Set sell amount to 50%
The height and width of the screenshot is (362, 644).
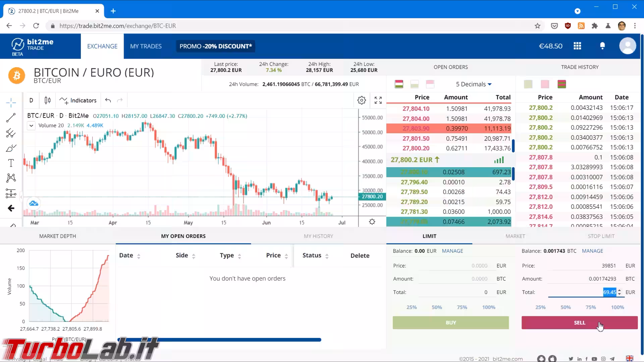(566, 307)
